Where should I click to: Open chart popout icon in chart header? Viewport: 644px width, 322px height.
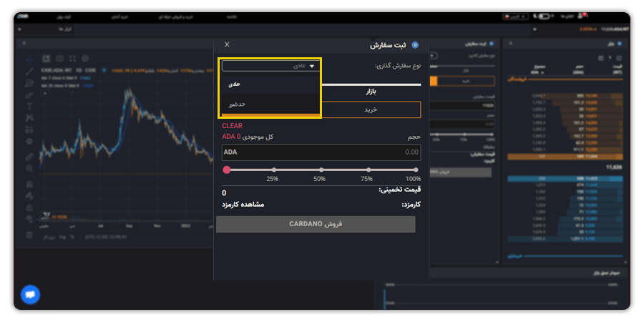47,59
